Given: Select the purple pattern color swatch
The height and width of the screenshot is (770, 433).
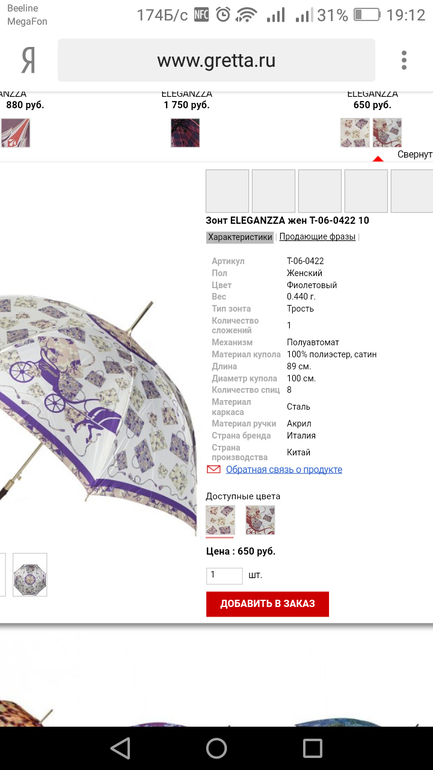Looking at the screenshot, I should 220,520.
